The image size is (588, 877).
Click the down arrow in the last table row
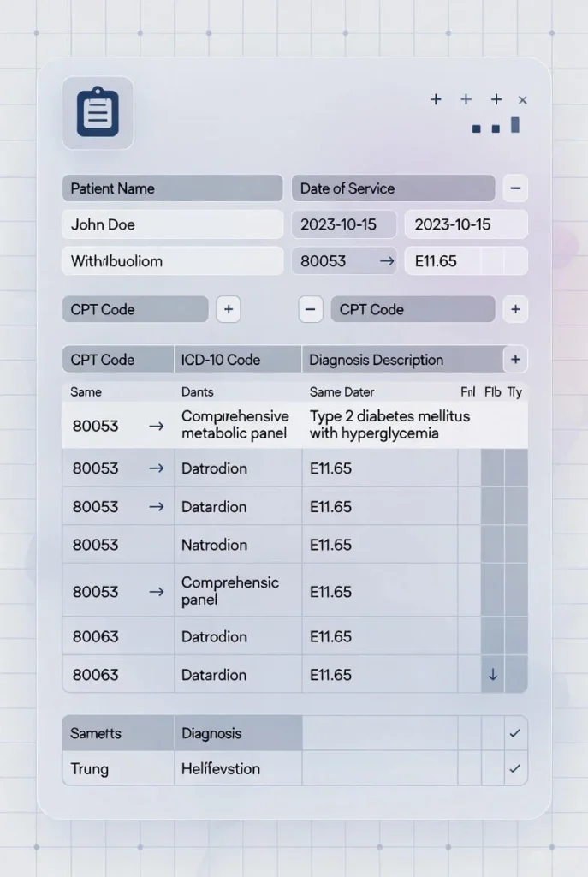pos(492,675)
